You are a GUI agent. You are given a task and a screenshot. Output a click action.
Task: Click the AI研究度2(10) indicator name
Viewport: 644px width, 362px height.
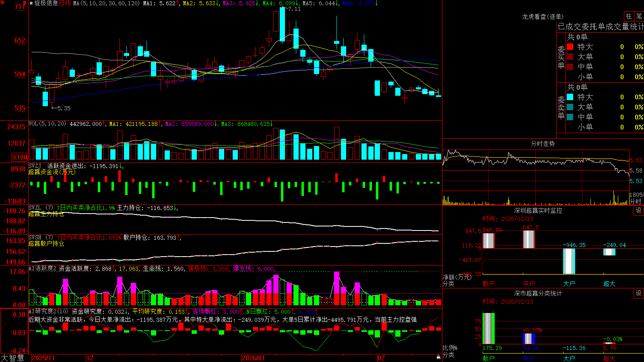[48, 311]
